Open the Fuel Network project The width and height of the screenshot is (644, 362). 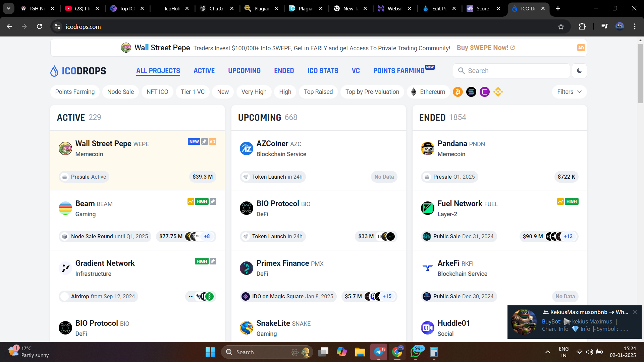pyautogui.click(x=460, y=203)
